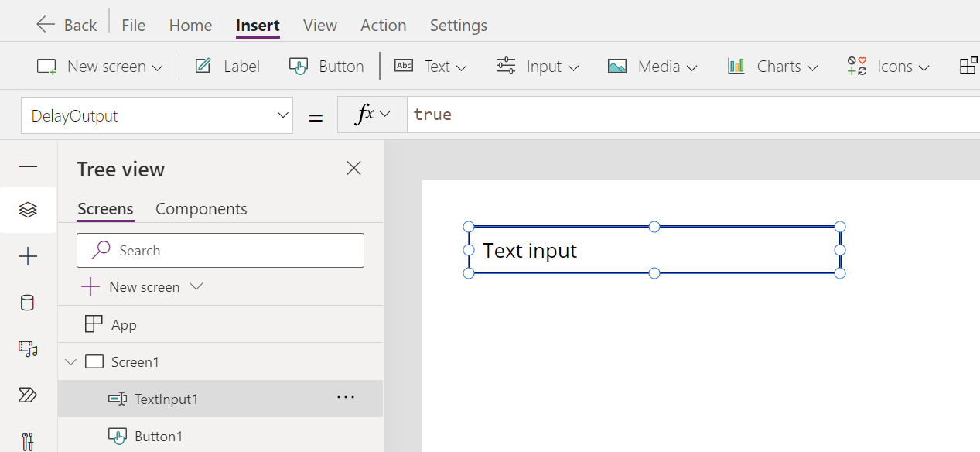Screen dimensions: 980x452
Task: Open the DelayOutput property dropdown
Action: 157,115
